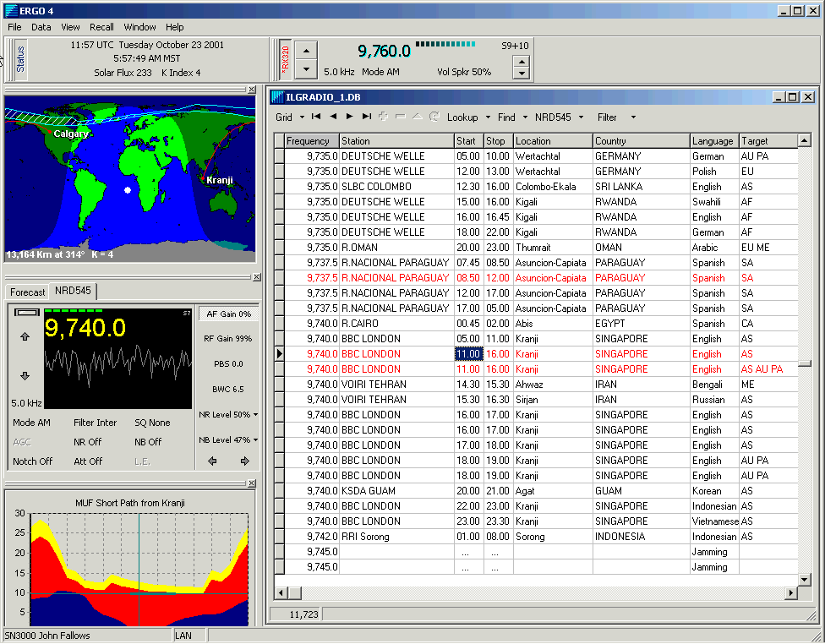Click the refresh data icon

[434, 117]
